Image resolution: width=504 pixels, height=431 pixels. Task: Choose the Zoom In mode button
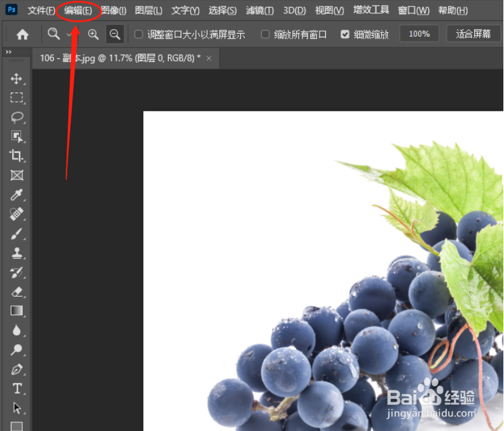(x=93, y=34)
